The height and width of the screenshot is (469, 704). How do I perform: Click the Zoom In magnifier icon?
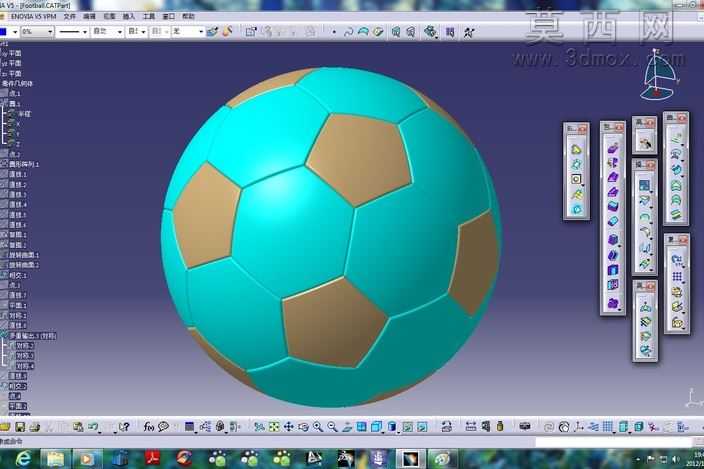[x=318, y=427]
